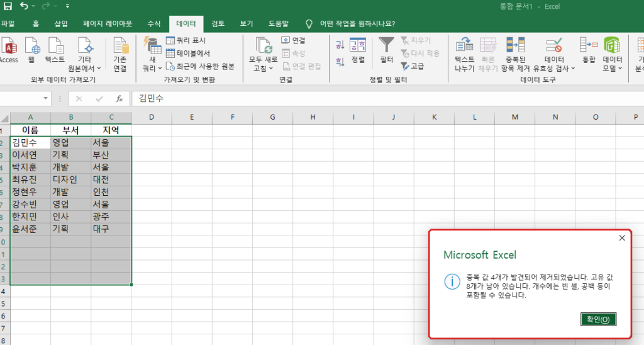Select cell containing 이서연

click(x=30, y=155)
